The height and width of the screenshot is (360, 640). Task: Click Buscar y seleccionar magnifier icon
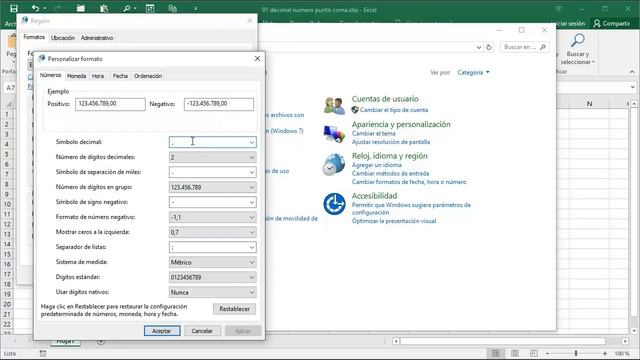point(578,40)
